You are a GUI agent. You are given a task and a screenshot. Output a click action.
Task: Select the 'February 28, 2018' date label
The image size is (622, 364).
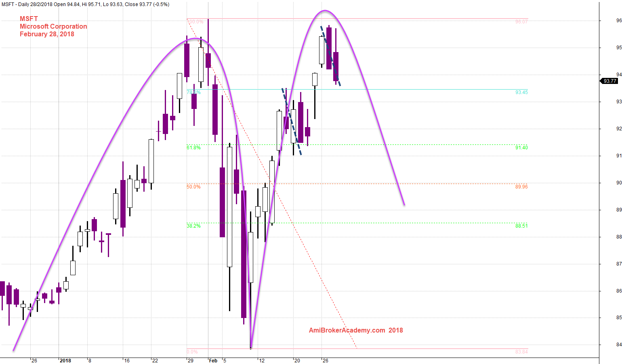[47, 34]
